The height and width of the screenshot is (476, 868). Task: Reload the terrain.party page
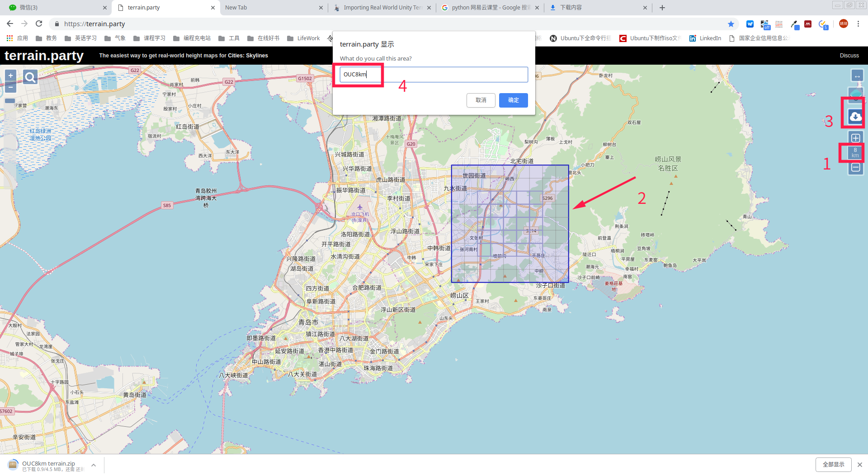pyautogui.click(x=39, y=24)
